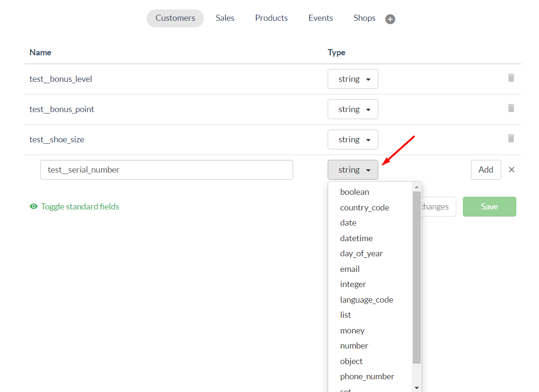Switch to the Products tab
539x392 pixels.
coord(271,18)
